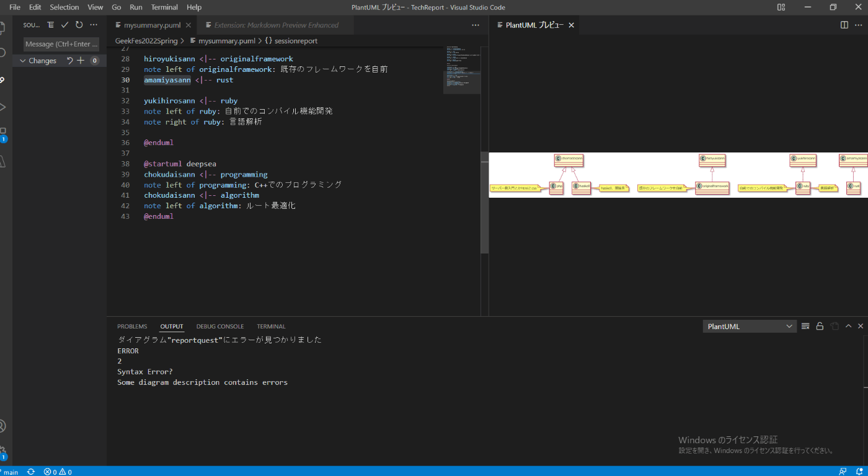Image resolution: width=868 pixels, height=476 pixels.
Task: Click the editor vertical scrollbar thumb
Action: (x=485, y=203)
